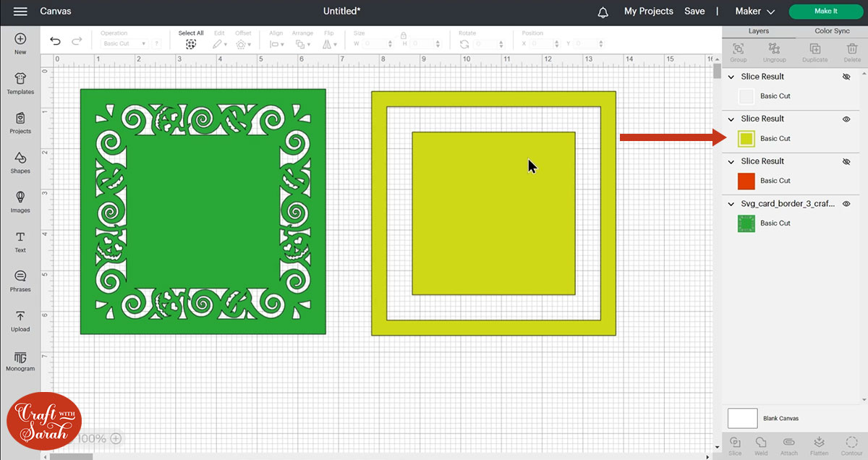Click the Delete layer icon
This screenshot has width=868, height=460.
(852, 48)
